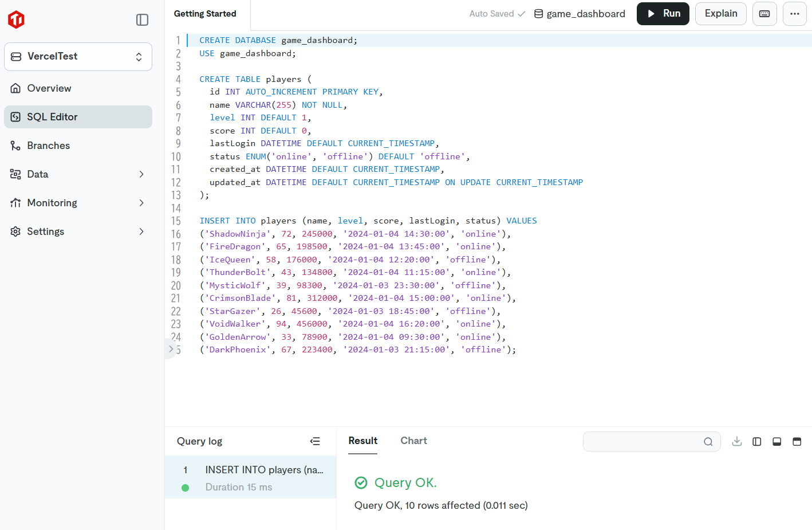Click the 'FireDragon' row in editor
The height and width of the screenshot is (530, 812).
pos(352,246)
